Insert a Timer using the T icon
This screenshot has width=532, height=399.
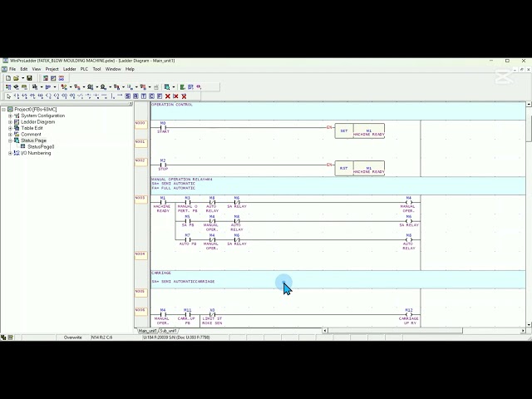click(x=144, y=96)
